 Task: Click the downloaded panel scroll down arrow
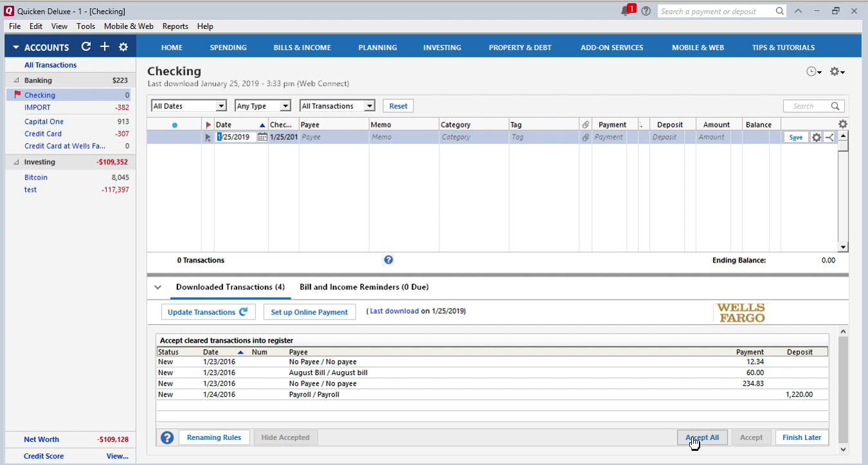point(843,449)
